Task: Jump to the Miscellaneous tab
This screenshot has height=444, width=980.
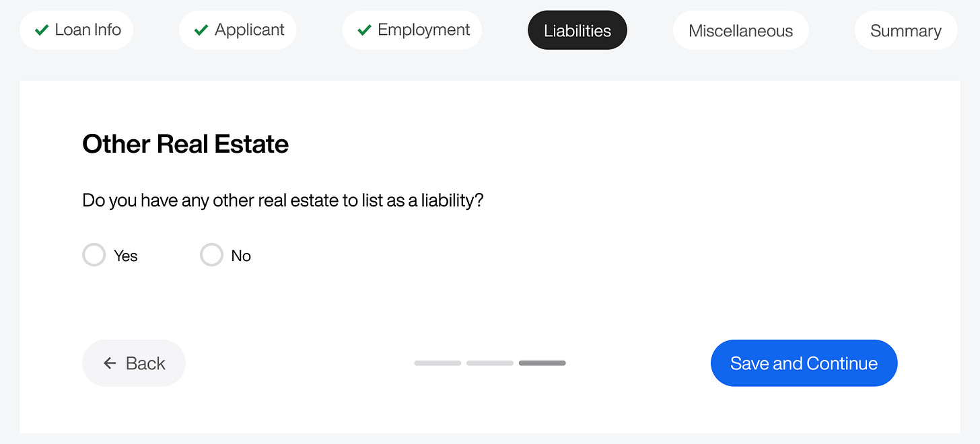Action: (x=740, y=31)
